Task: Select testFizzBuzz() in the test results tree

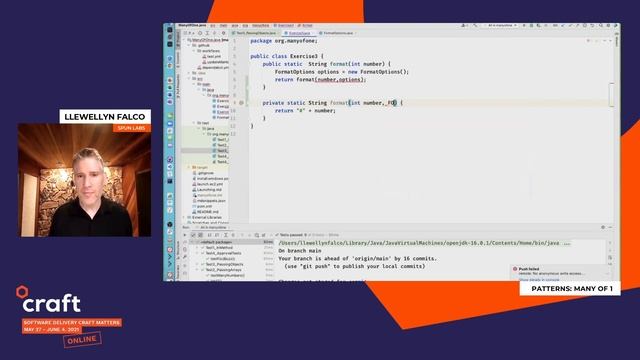Action: pos(222,259)
